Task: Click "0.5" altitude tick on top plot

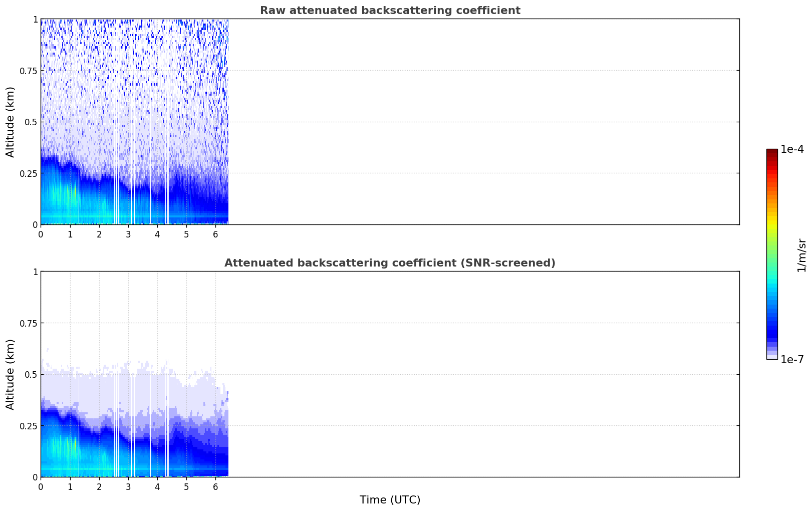Action: tap(32, 122)
